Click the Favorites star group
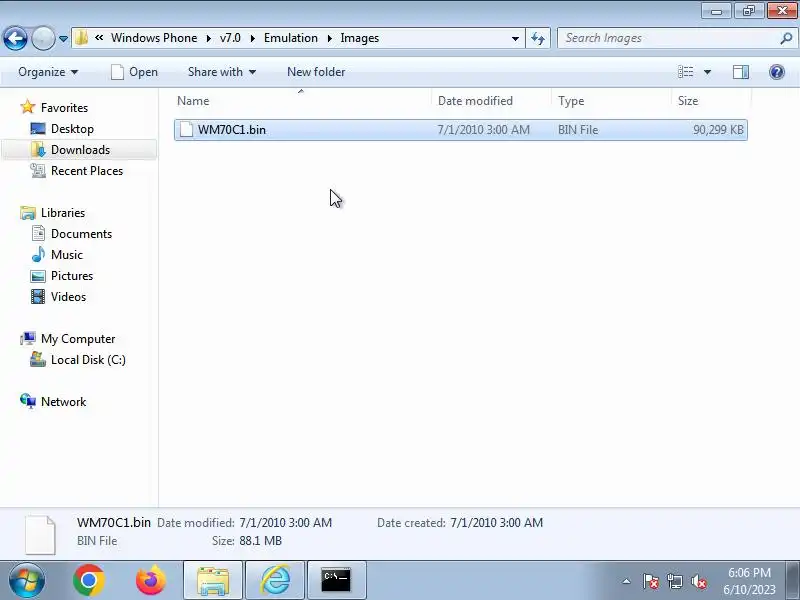This screenshot has width=800, height=600. coord(54,108)
